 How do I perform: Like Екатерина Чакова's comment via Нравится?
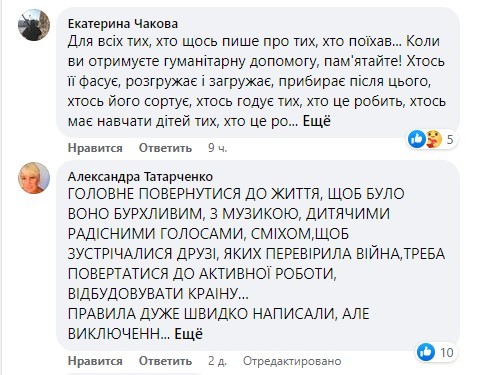tap(95, 148)
